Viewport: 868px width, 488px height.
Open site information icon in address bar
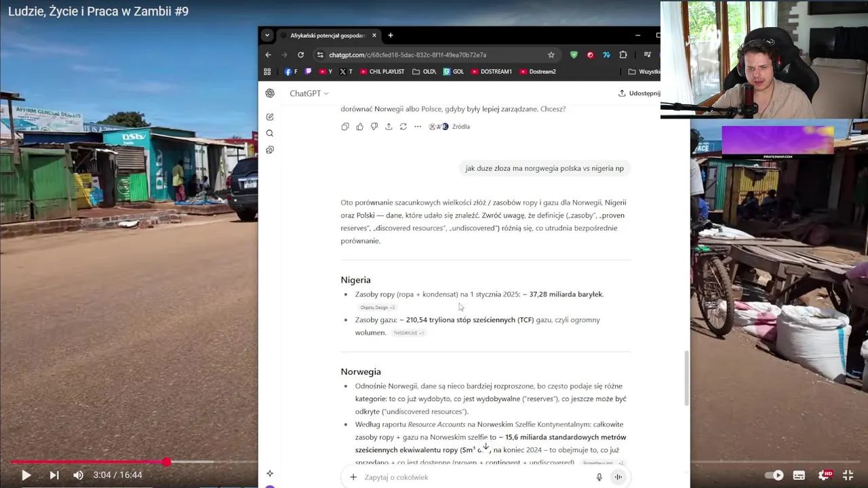pyautogui.click(x=320, y=55)
